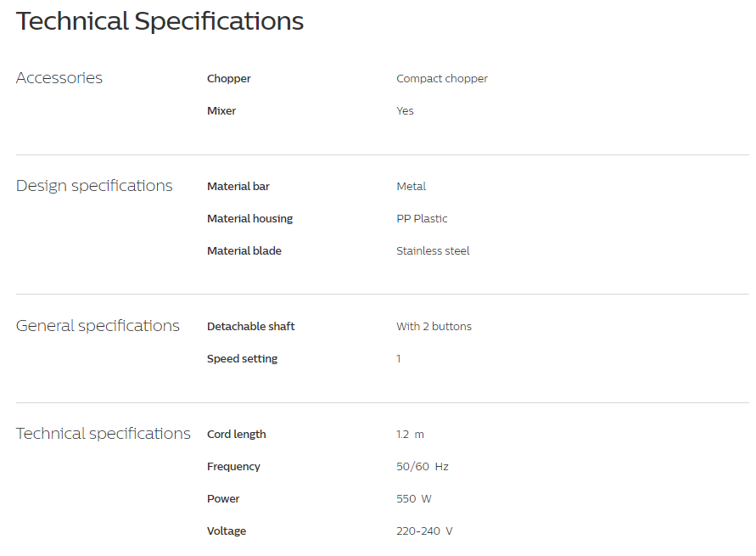Click the Compact chopper value
756x556 pixels.
442,79
